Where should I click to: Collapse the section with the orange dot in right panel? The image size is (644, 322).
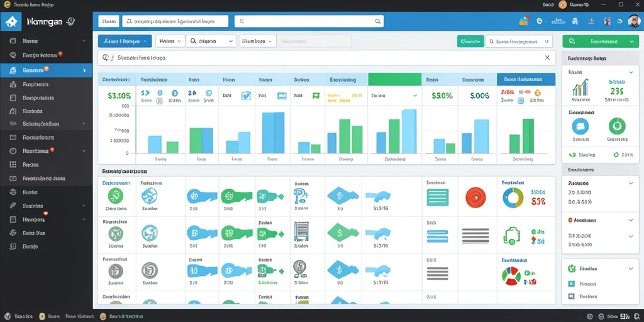click(631, 220)
